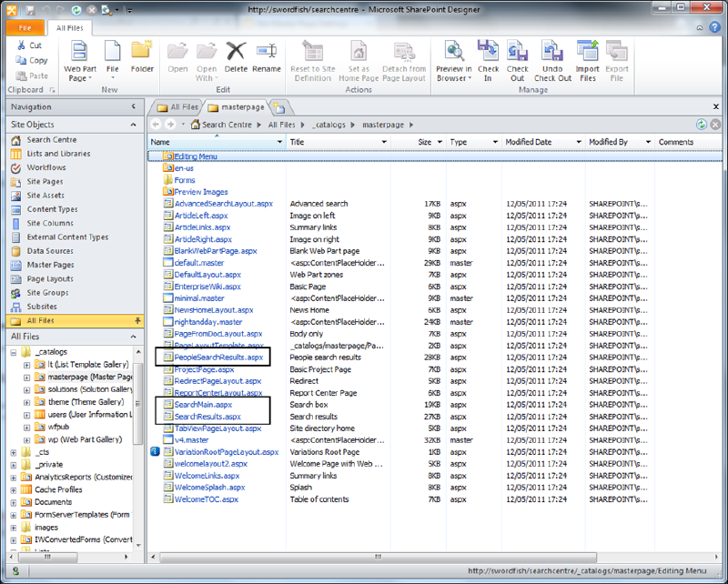Click the Paste clipboard icon
Viewport: 728px width, 584px height.
click(21, 76)
